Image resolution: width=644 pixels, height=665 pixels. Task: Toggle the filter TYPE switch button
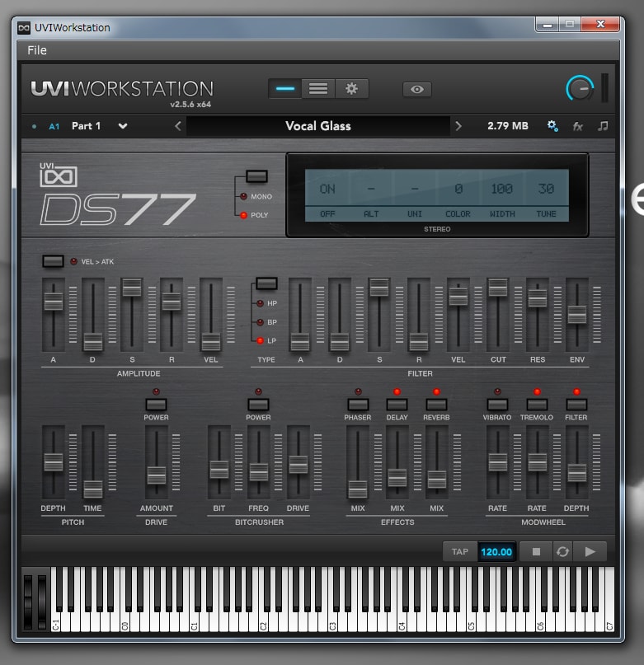point(266,283)
